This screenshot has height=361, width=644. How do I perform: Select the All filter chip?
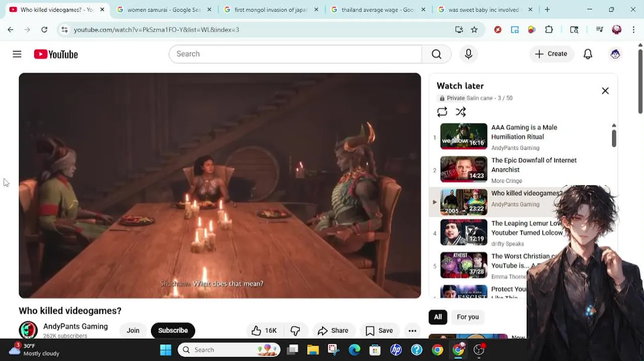[x=438, y=317]
